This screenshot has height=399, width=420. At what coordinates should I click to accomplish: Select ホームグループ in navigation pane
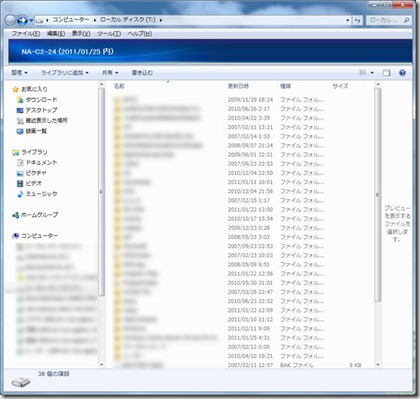[x=39, y=215]
